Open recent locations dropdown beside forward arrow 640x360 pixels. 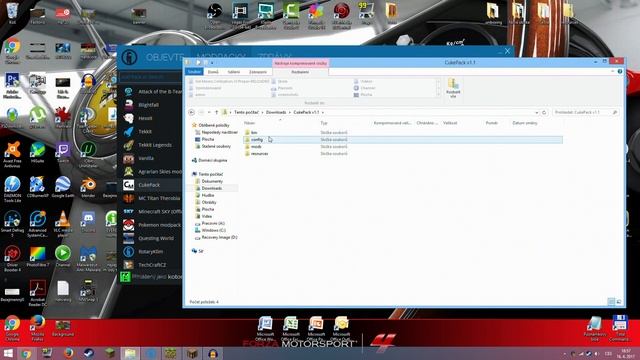209,112
